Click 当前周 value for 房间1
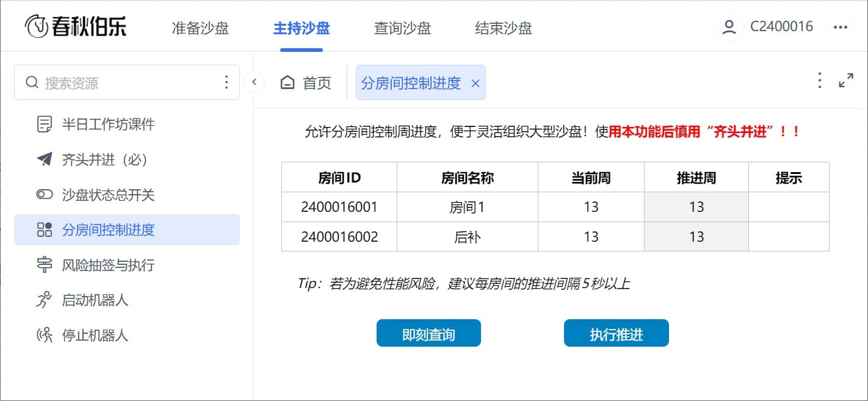Image resolution: width=868 pixels, height=401 pixels. (591, 207)
